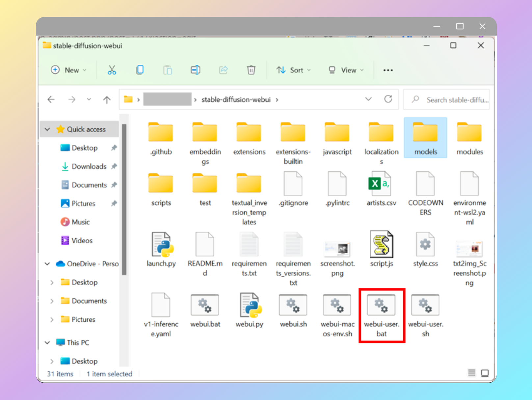Delete the selection with trash icon
Viewport: 532px width, 400px height.
251,70
